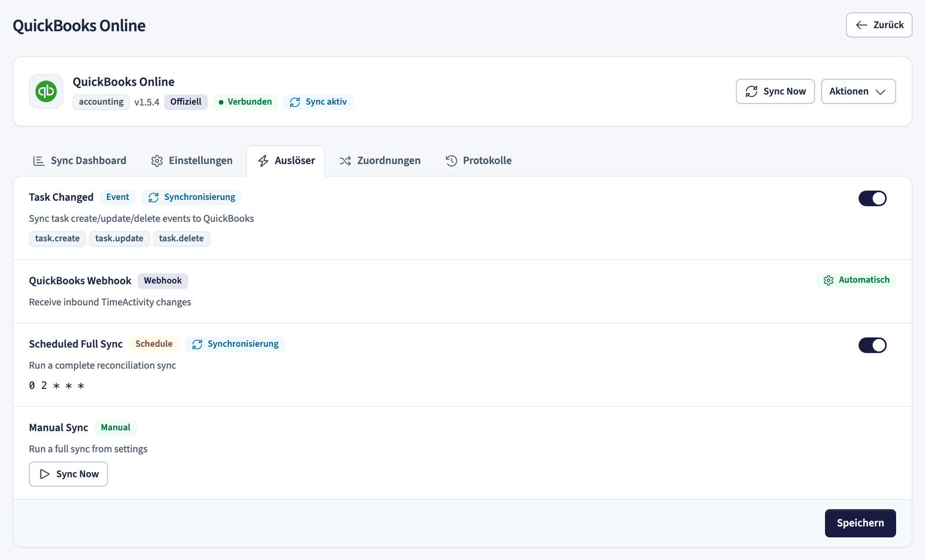Click the Einstellungen gear icon
Viewport: 925px width, 560px height.
157,161
